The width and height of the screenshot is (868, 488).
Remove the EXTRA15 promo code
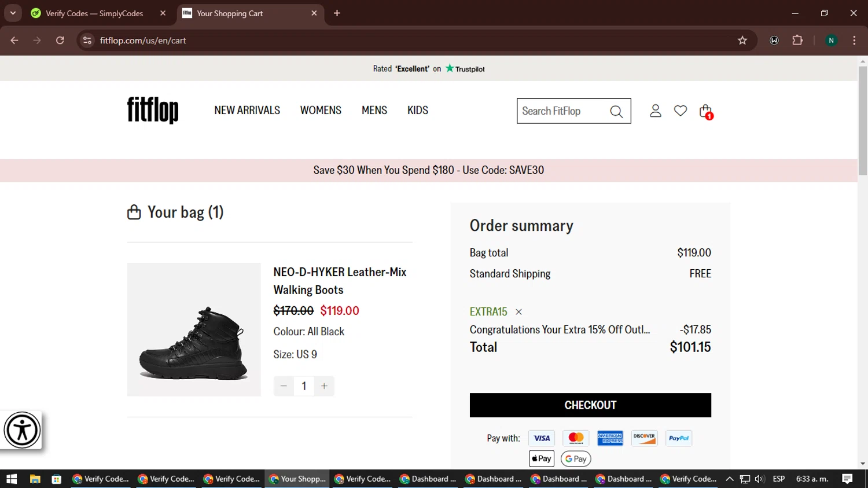click(519, 312)
